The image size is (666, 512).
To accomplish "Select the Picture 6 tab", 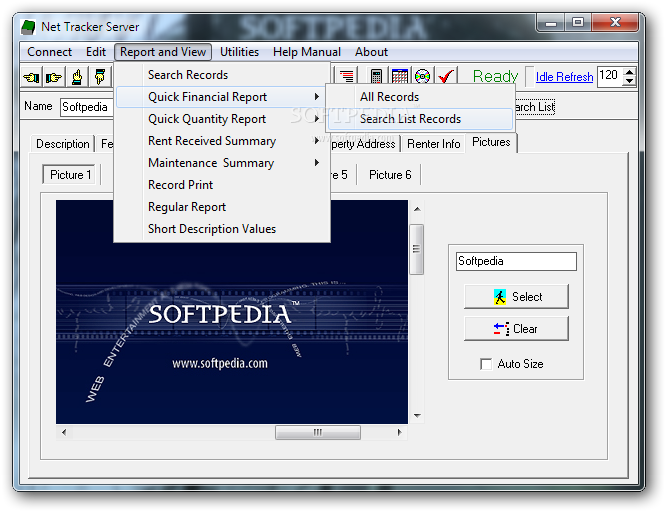I will click(390, 175).
